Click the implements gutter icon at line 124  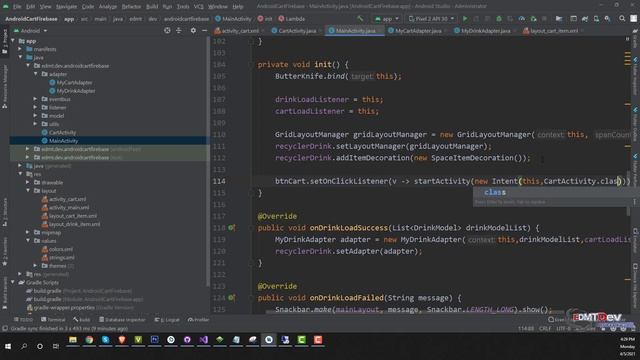click(x=231, y=298)
